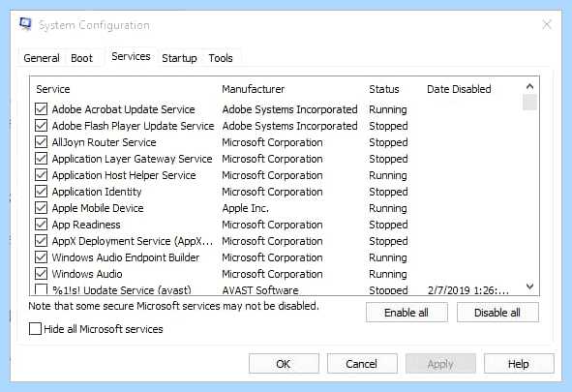Click the Disable all button
The image size is (572, 392).
pos(497,313)
